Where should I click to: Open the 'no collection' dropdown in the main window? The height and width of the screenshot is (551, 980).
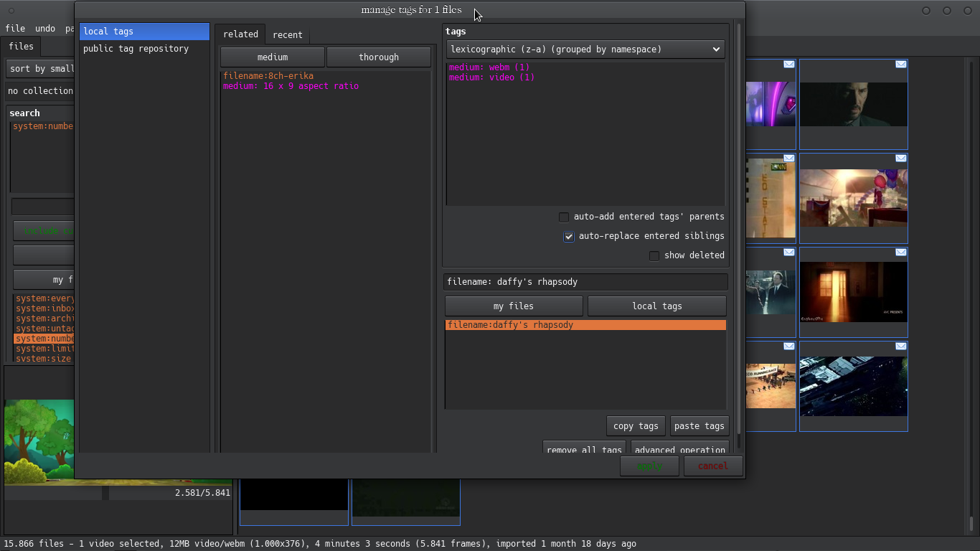tap(41, 91)
